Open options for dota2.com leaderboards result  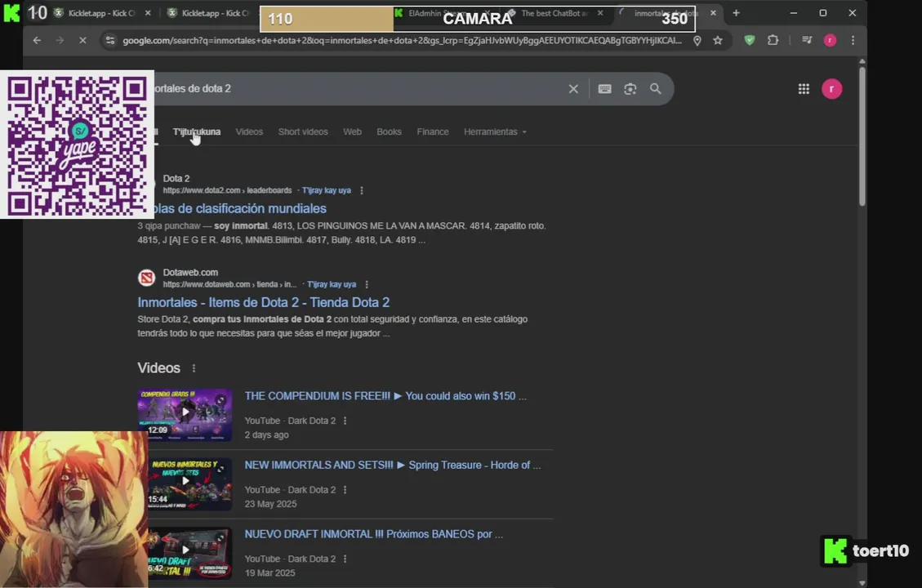[362, 190]
